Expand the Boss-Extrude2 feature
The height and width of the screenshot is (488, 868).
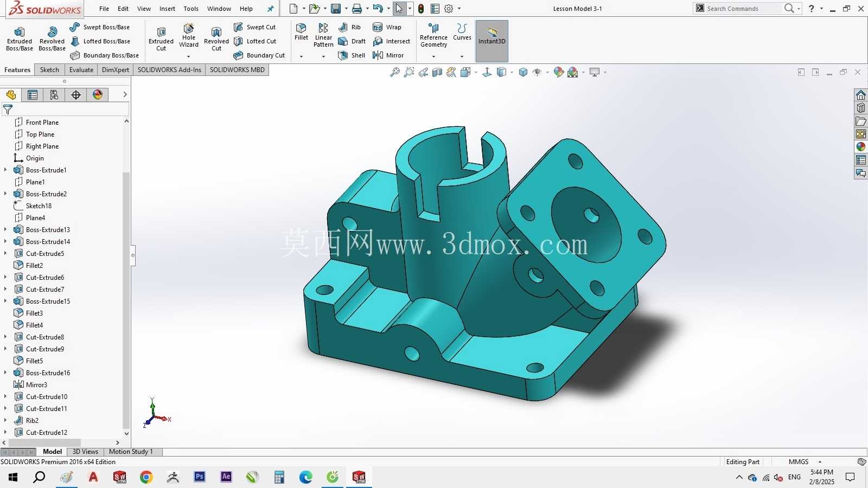[x=5, y=194]
